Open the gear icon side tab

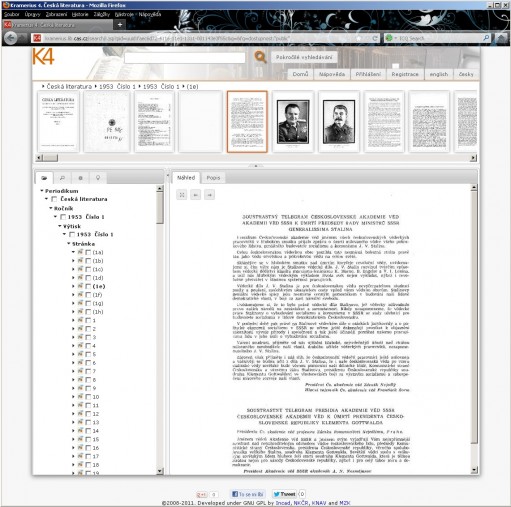click(80, 178)
